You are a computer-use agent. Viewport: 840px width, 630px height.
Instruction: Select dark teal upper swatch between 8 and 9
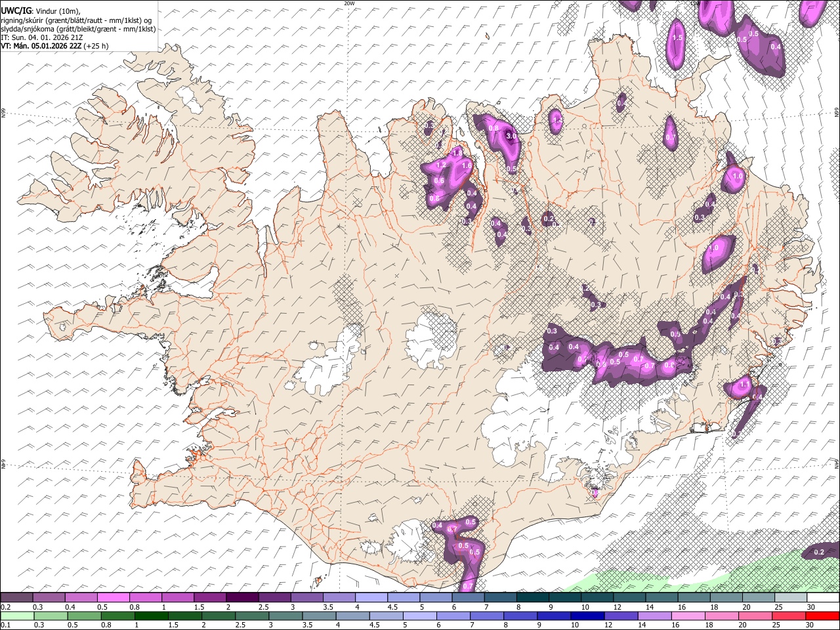[532, 598]
